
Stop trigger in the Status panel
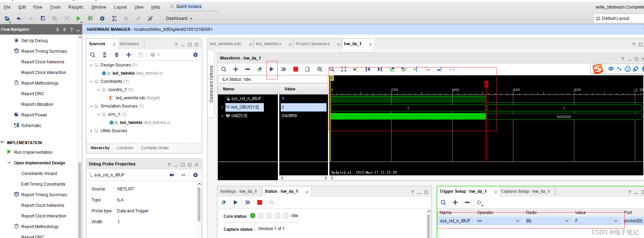pyautogui.click(x=260, y=202)
